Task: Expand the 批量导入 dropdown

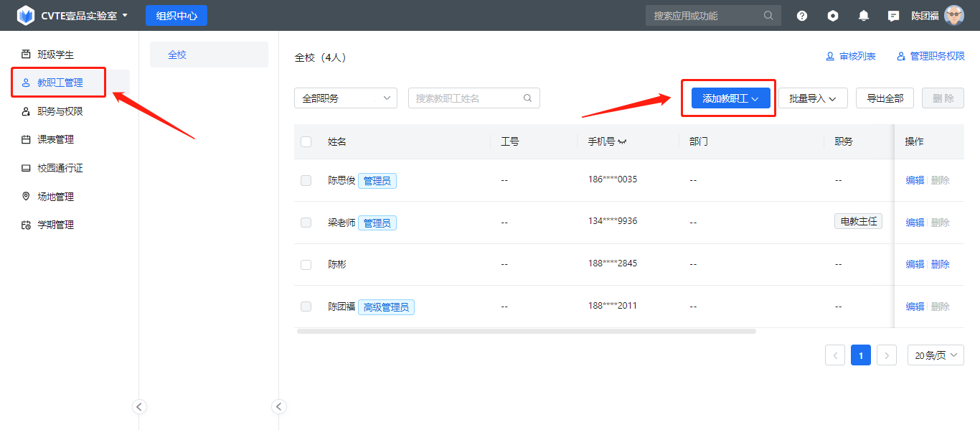Action: click(x=813, y=98)
